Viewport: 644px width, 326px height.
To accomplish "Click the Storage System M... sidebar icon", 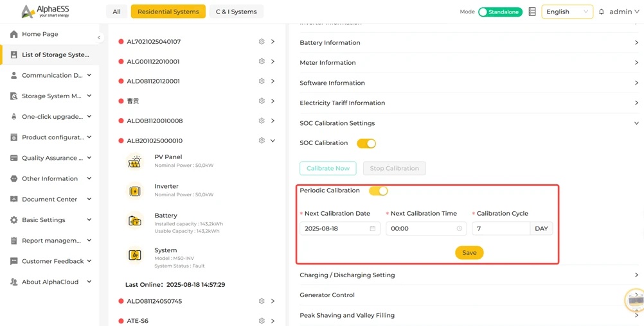I will [14, 96].
